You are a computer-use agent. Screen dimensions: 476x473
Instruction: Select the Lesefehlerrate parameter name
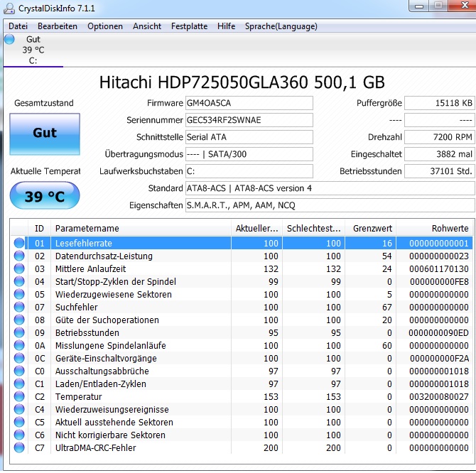pyautogui.click(x=84, y=244)
